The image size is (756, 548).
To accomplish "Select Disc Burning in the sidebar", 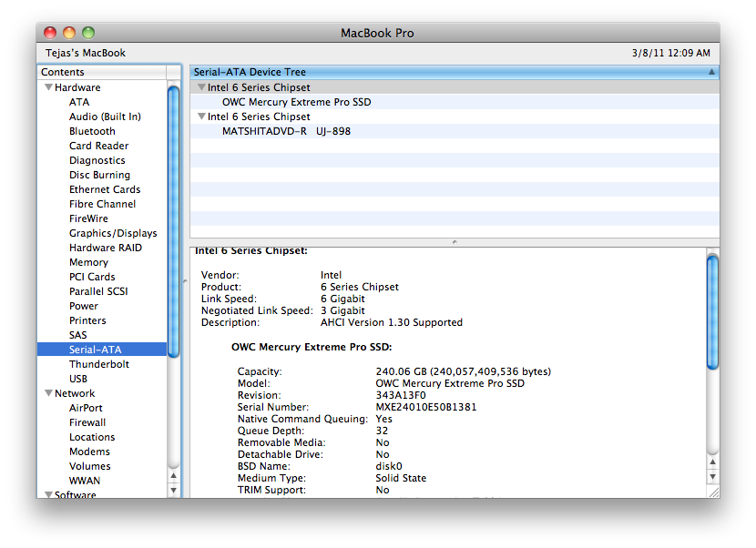I will (x=99, y=175).
